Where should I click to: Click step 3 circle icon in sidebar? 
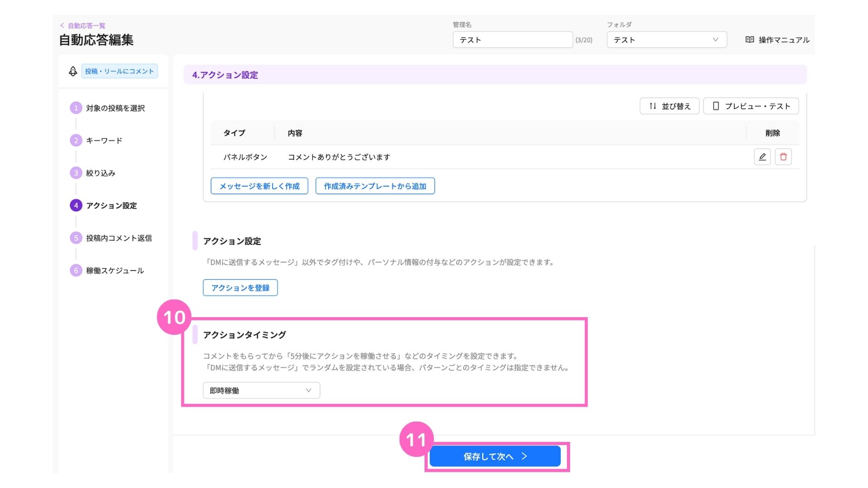76,173
